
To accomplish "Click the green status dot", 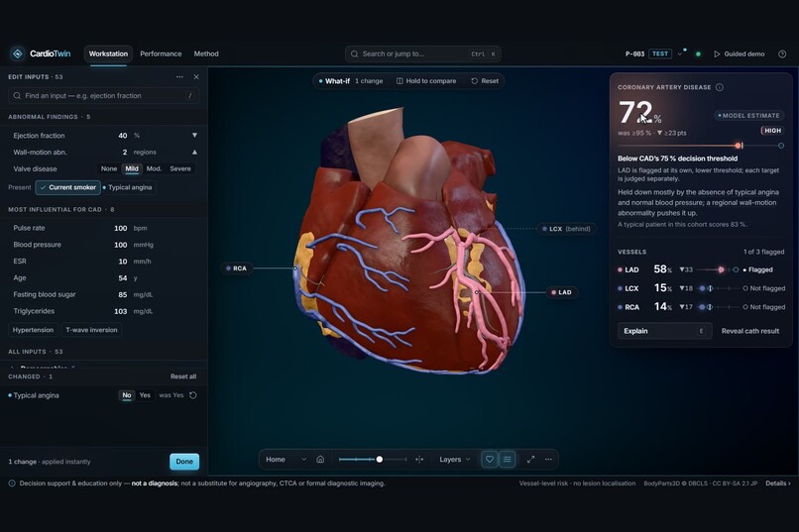I will pyautogui.click(x=698, y=53).
